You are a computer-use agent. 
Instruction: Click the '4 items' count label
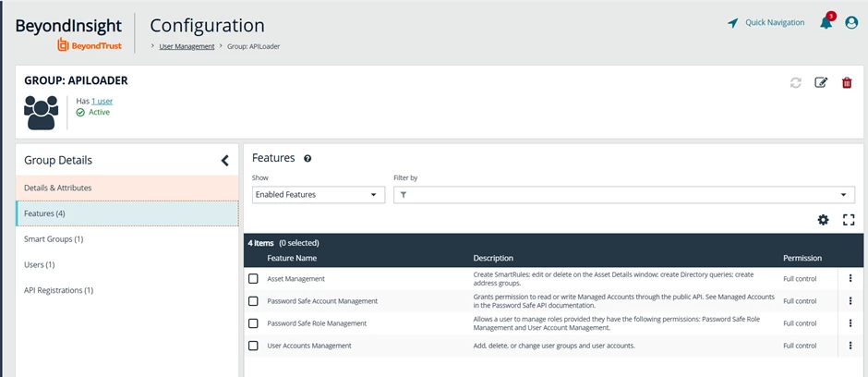click(260, 242)
